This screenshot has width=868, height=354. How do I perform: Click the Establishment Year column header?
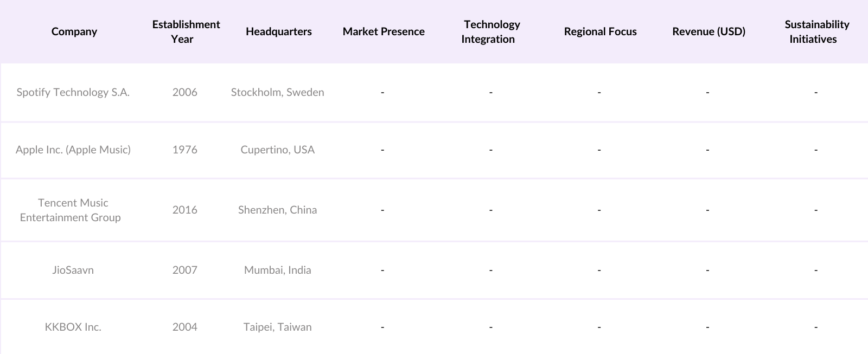coord(186,31)
